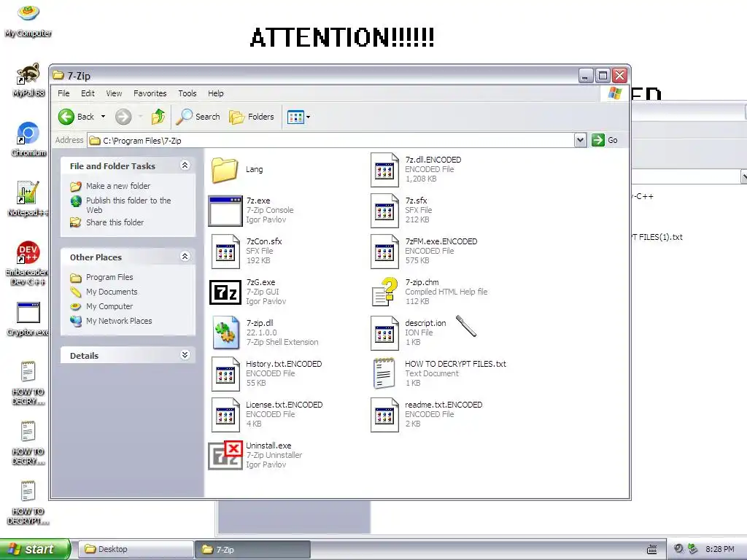Open the Favorites menu
Viewport: 747px width, 560px height.
(x=150, y=93)
